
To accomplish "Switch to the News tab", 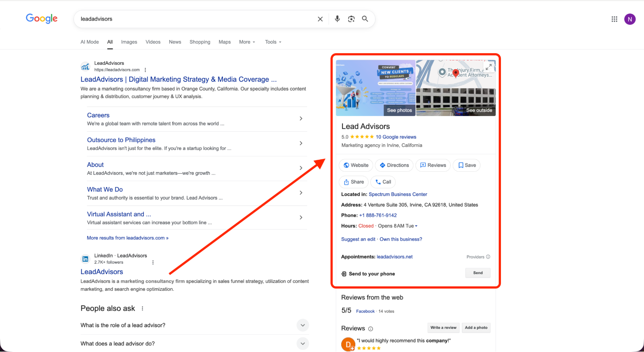I will [175, 42].
